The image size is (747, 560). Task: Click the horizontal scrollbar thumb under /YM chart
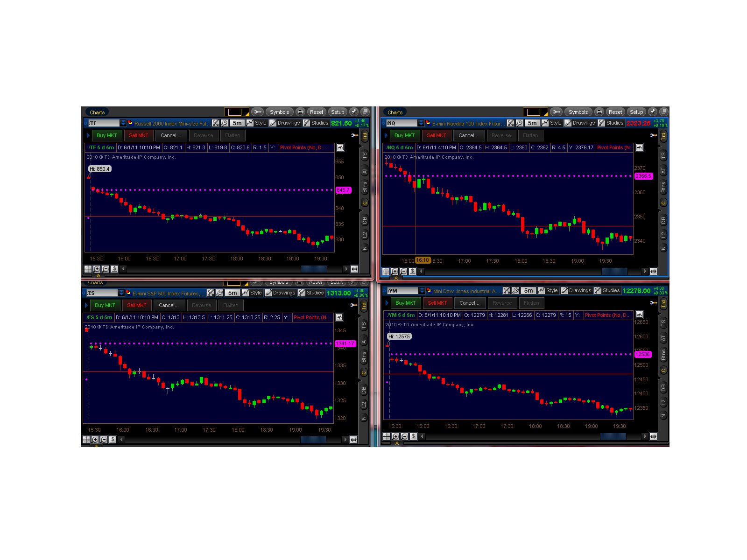[x=613, y=437]
